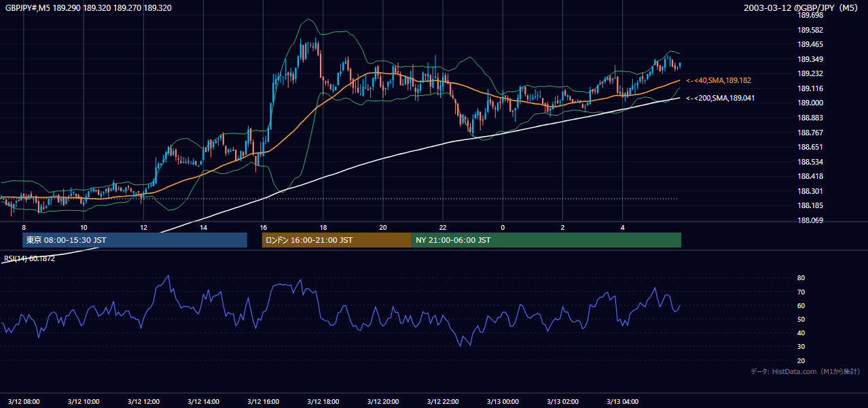Click hour tick 2 under the price chart
The image size is (868, 408).
pyautogui.click(x=563, y=227)
